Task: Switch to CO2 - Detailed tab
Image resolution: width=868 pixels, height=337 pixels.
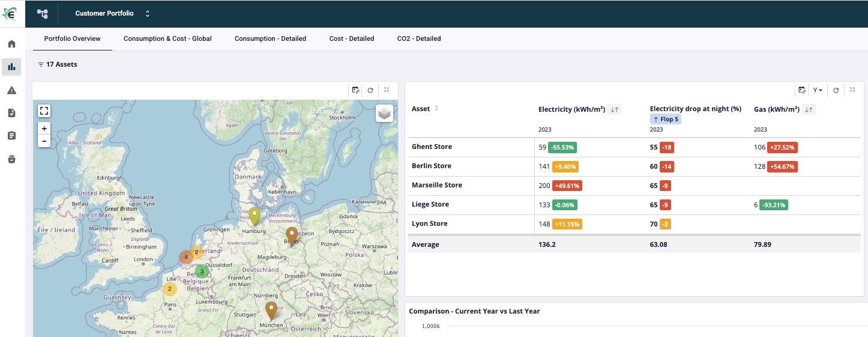Action: 419,38
